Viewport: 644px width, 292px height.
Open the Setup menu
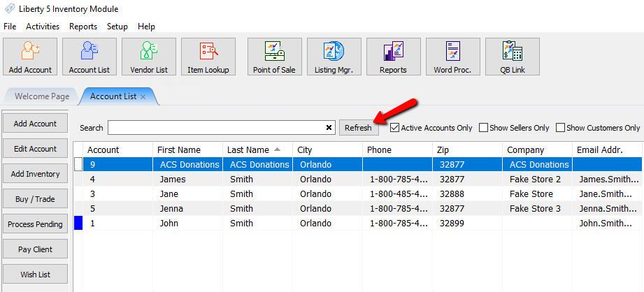(x=117, y=27)
